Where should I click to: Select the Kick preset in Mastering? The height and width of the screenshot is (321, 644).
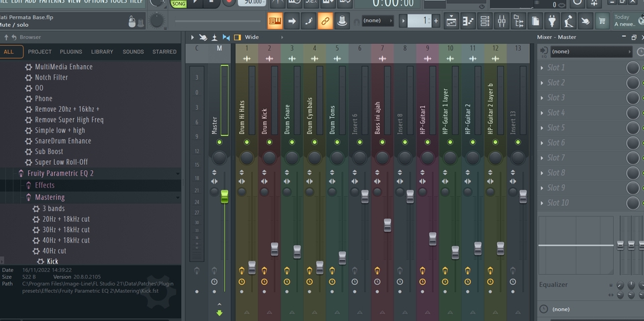(x=52, y=261)
